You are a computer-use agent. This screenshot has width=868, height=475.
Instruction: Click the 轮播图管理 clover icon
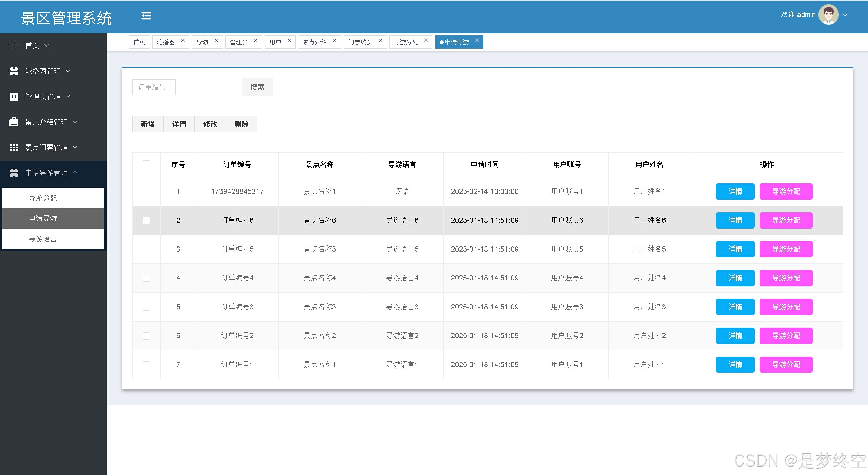coord(14,71)
